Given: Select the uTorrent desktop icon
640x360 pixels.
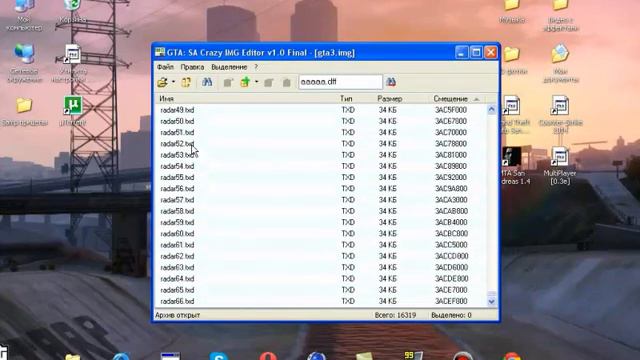Looking at the screenshot, I should tap(72, 111).
